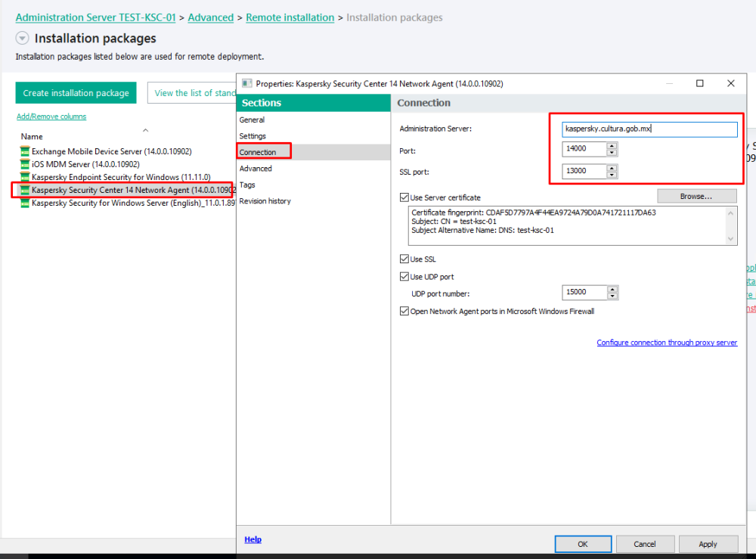Click the Administration Server address field
This screenshot has height=559, width=756.
pos(649,129)
